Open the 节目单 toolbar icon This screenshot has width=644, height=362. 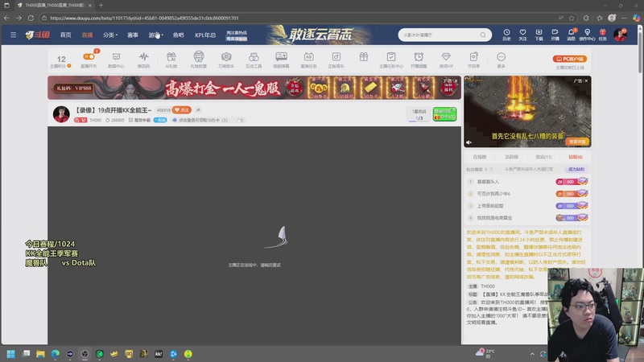tap(473, 60)
